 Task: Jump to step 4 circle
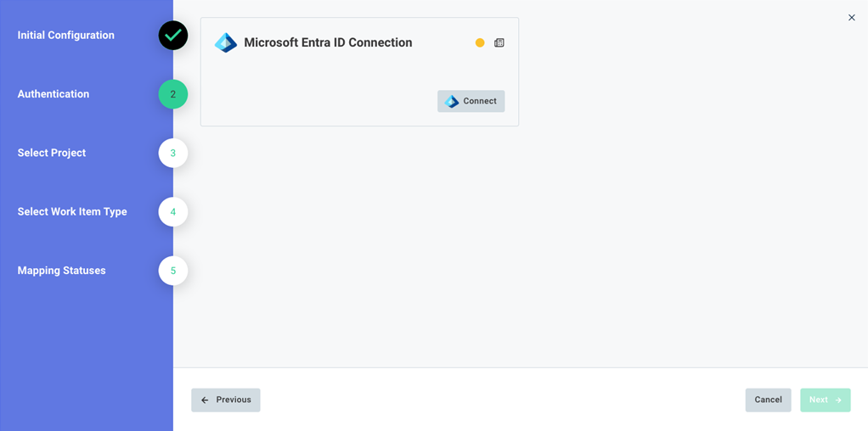click(x=173, y=212)
